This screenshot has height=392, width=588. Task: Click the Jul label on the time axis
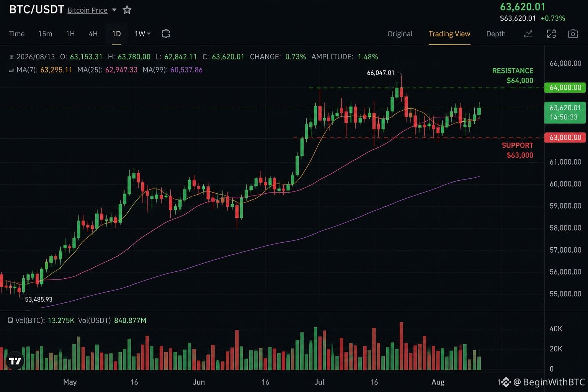pos(319,382)
